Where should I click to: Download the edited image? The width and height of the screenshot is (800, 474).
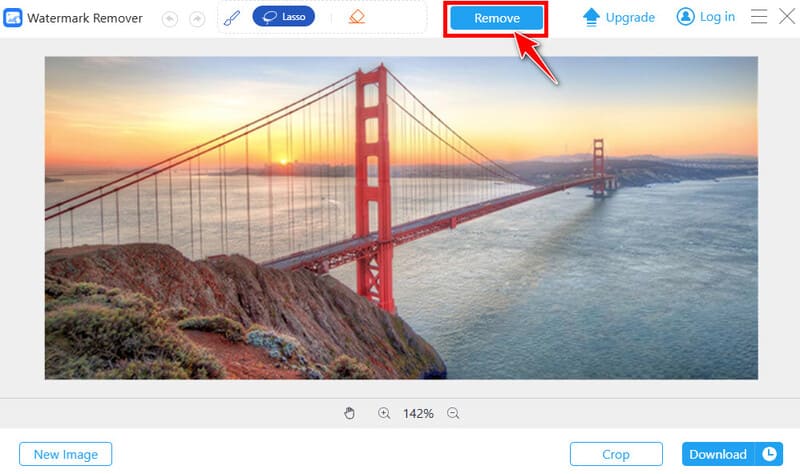(x=718, y=454)
